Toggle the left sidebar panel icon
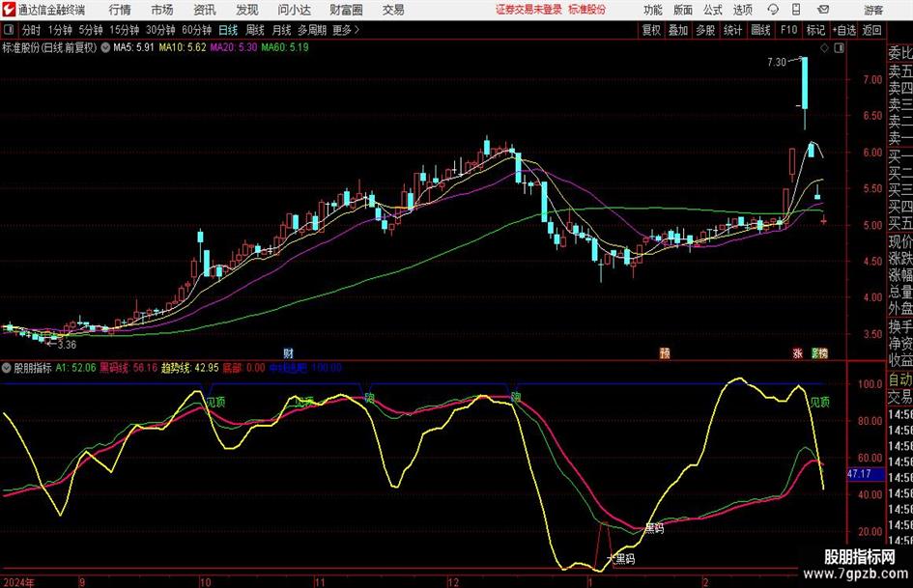The width and height of the screenshot is (913, 588). coord(9,30)
